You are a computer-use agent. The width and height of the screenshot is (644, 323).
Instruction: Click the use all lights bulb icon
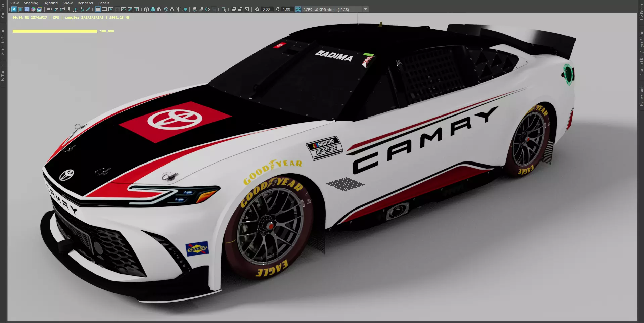tap(178, 9)
